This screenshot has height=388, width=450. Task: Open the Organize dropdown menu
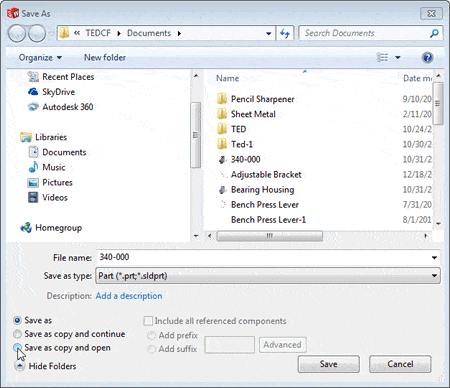(x=40, y=57)
